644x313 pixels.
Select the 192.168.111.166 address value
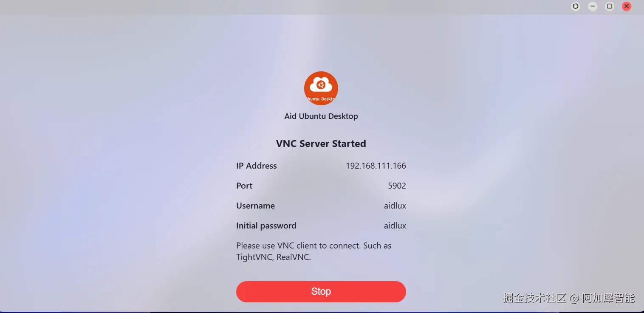[x=376, y=166]
